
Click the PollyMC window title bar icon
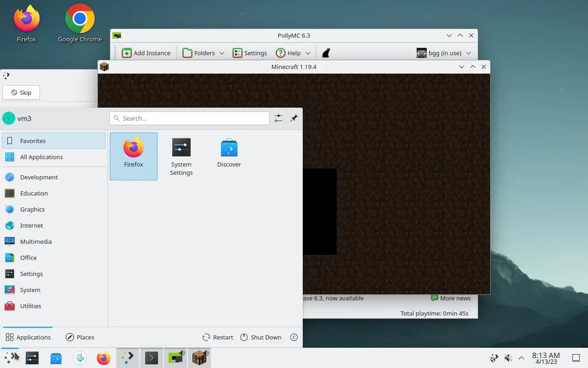pos(117,35)
